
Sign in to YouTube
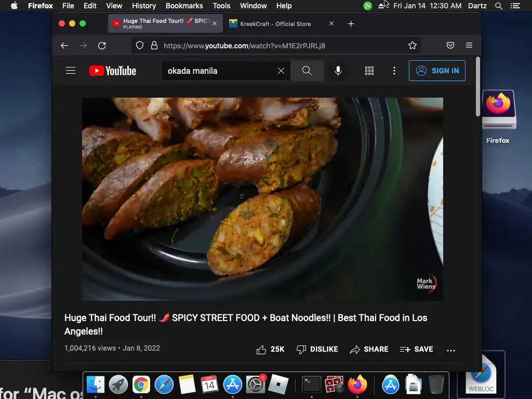[x=437, y=71]
